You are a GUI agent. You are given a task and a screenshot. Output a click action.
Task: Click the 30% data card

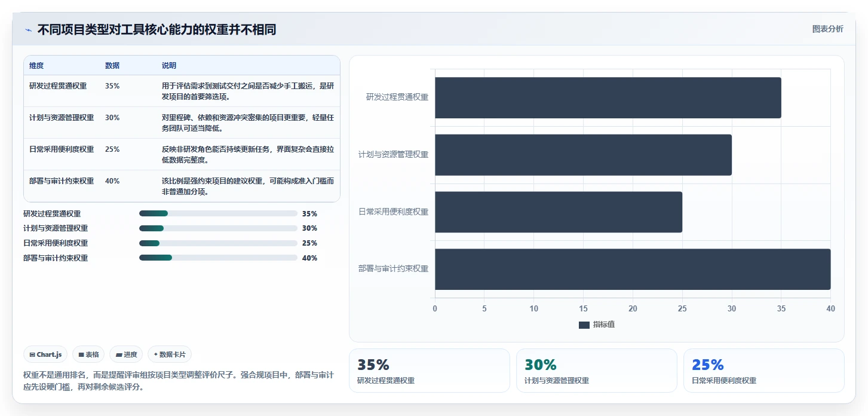597,371
